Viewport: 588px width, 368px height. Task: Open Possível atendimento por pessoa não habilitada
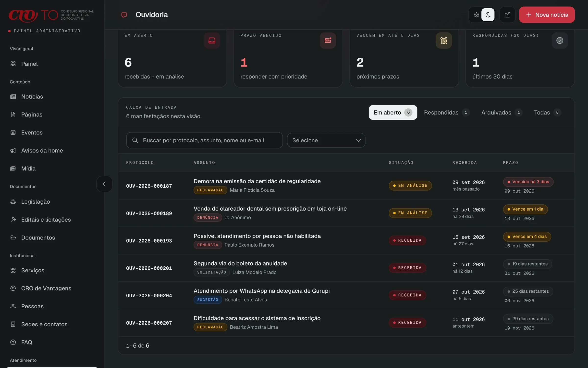point(257,236)
